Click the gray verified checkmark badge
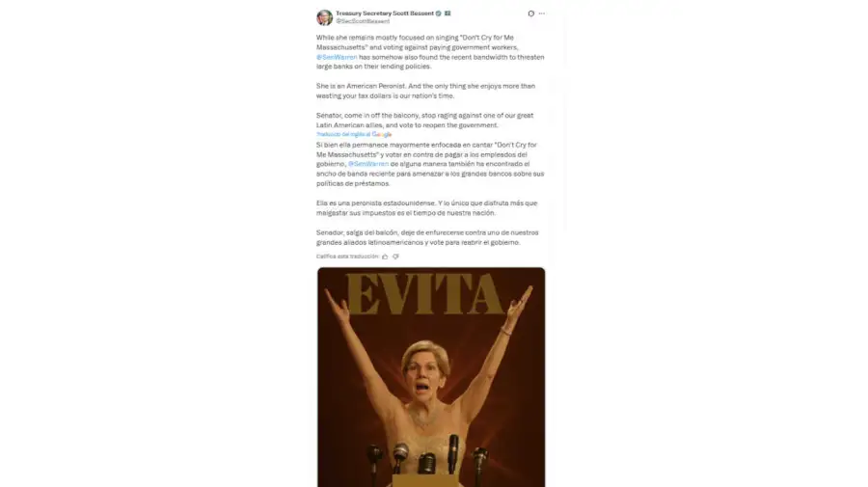 [x=439, y=14]
